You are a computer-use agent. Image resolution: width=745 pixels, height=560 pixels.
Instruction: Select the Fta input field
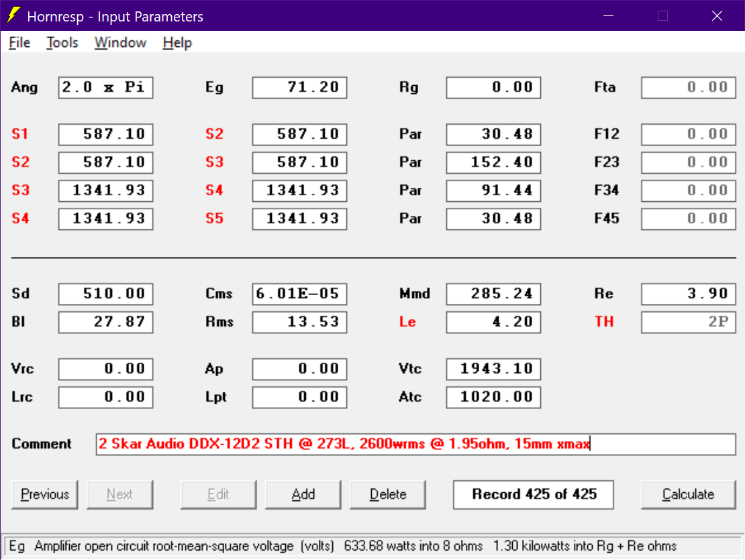tap(689, 87)
